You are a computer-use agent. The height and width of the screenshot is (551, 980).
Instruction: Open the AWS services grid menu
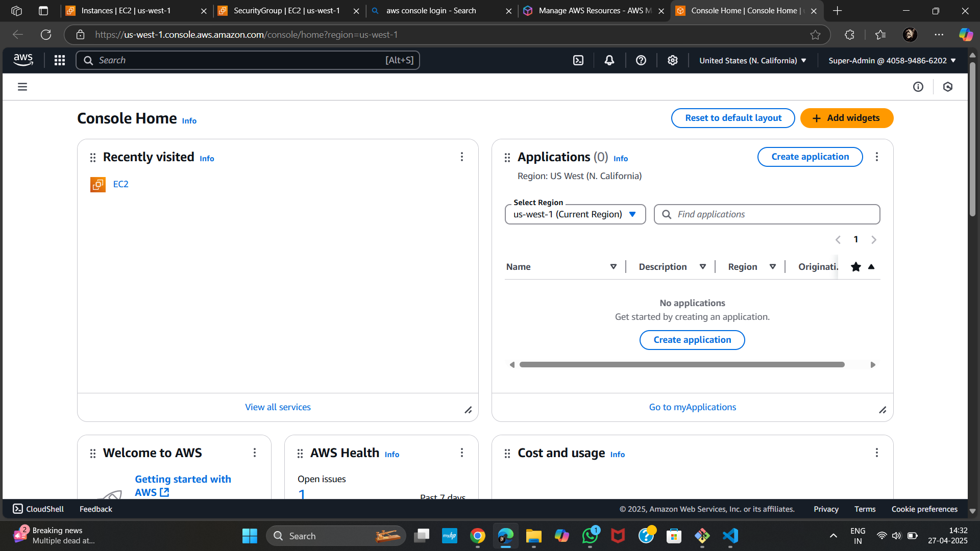pyautogui.click(x=60, y=60)
